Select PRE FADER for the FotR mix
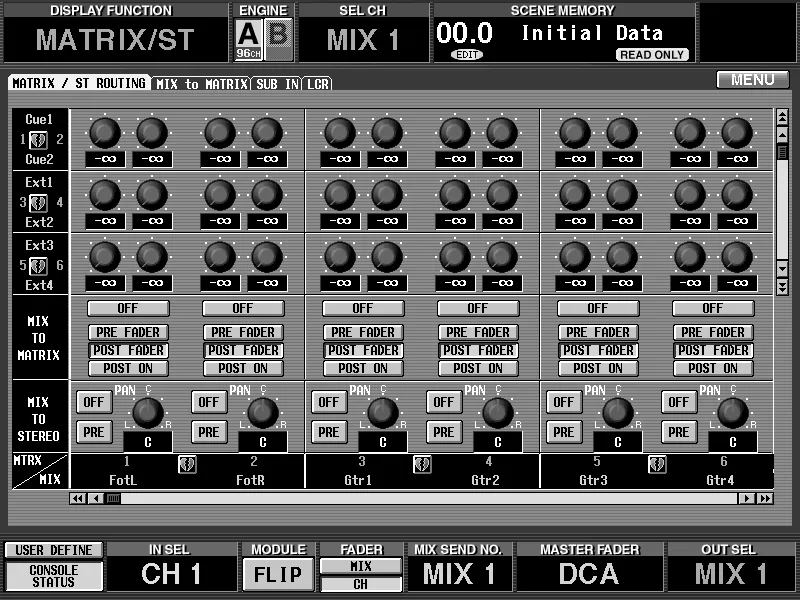This screenshot has height=600, width=800. 243,333
